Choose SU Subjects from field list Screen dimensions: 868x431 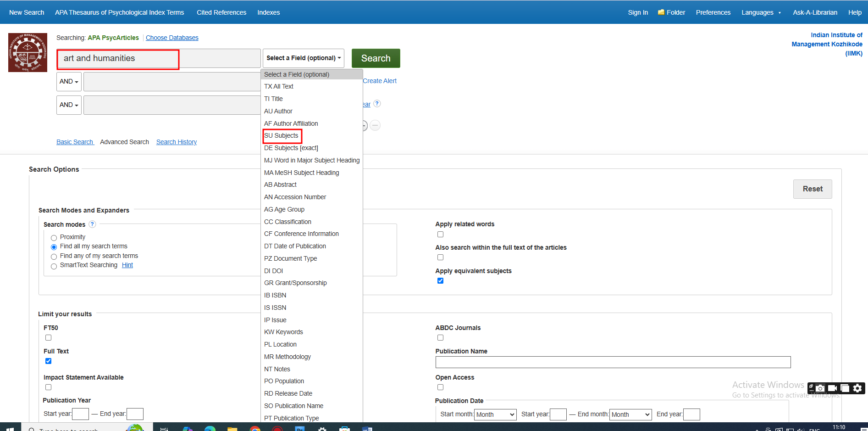282,136
